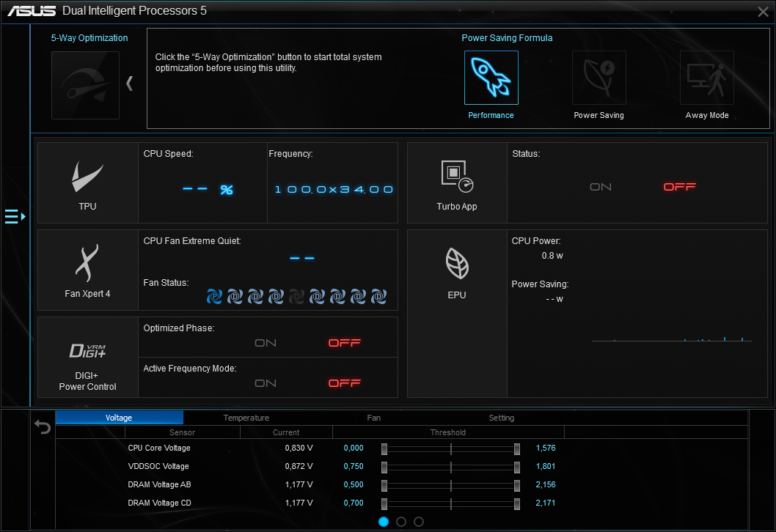776x532 pixels.
Task: Select the second sensor page dot
Action: tap(401, 522)
